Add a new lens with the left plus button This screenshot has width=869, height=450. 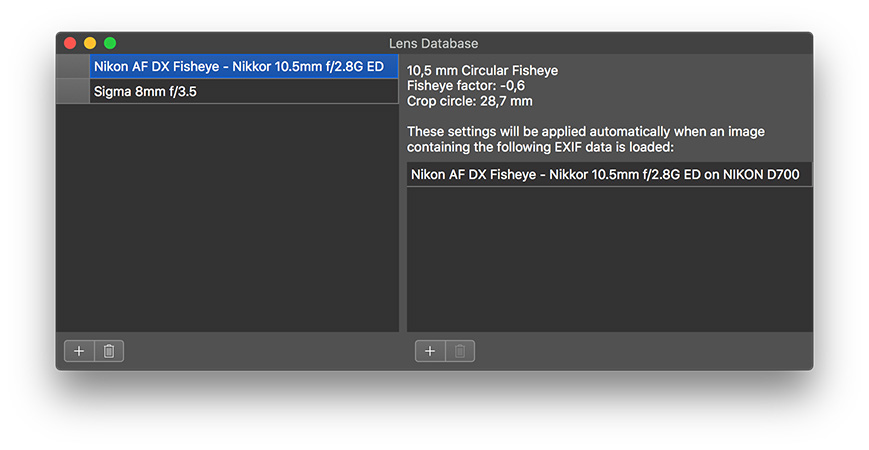(x=79, y=351)
